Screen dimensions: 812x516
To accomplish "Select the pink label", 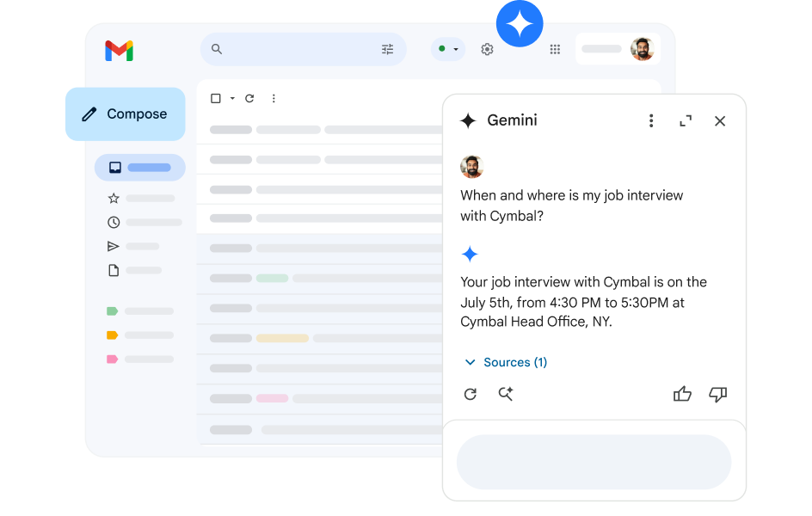I will coord(112,359).
